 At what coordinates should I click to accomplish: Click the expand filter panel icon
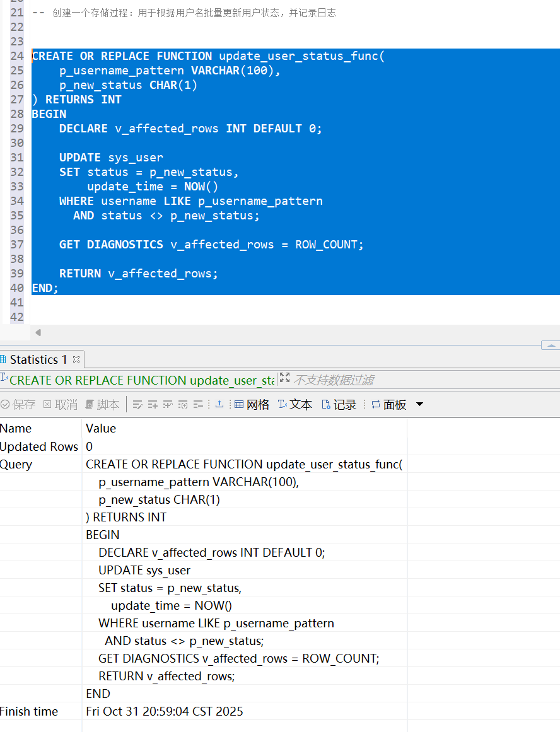284,378
